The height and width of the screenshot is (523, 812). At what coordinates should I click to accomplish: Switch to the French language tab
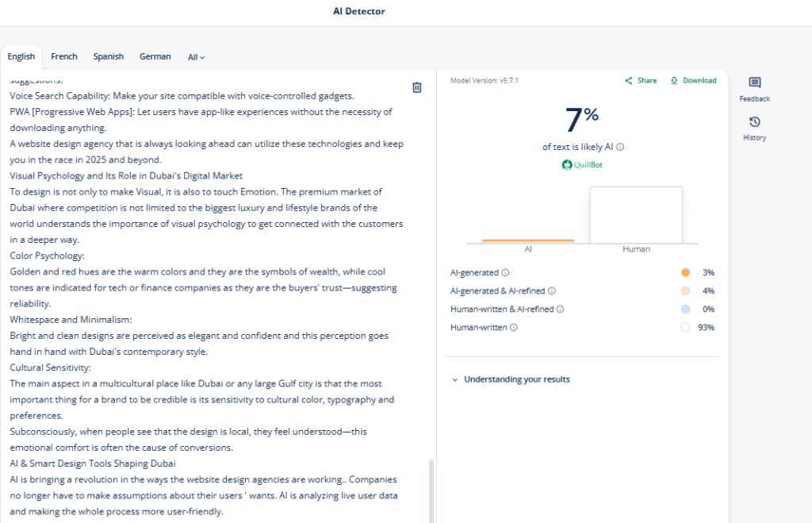click(64, 56)
